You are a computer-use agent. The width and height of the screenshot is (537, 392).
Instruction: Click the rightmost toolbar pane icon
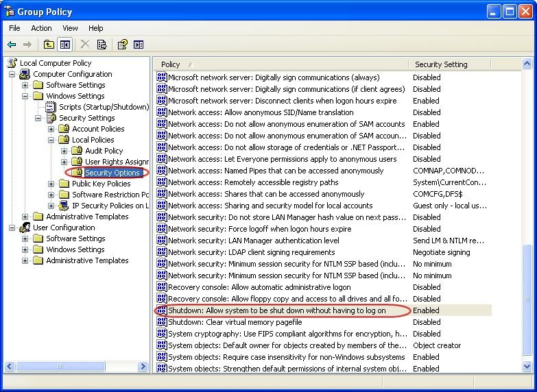[139, 45]
